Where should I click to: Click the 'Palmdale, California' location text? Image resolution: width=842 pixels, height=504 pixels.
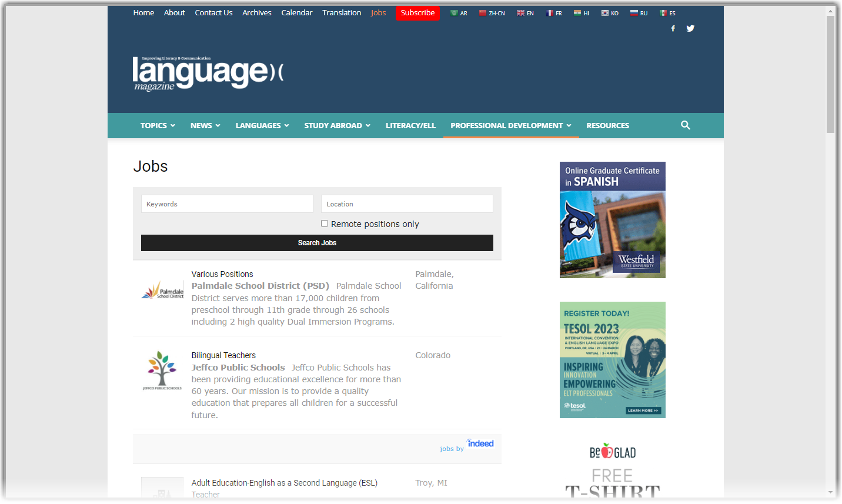click(x=434, y=280)
